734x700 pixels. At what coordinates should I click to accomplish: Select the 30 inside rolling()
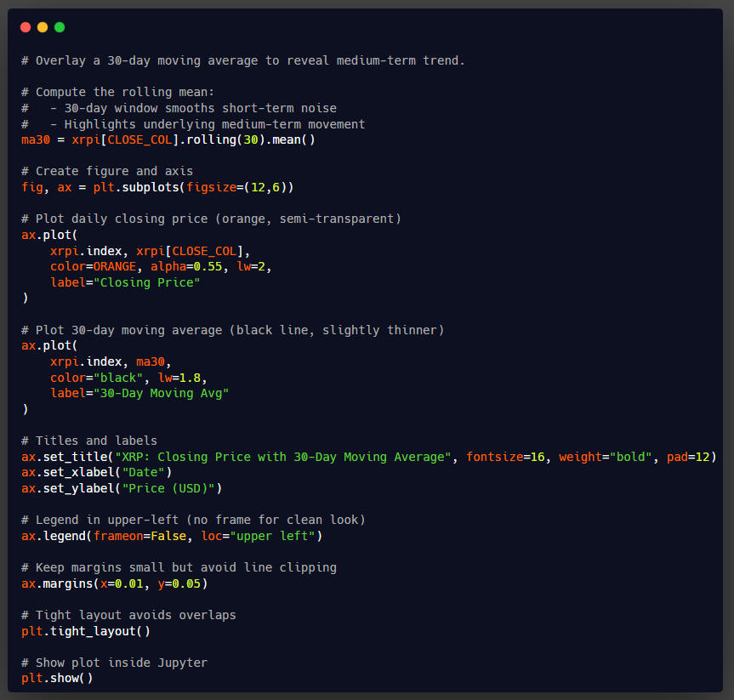pos(251,139)
